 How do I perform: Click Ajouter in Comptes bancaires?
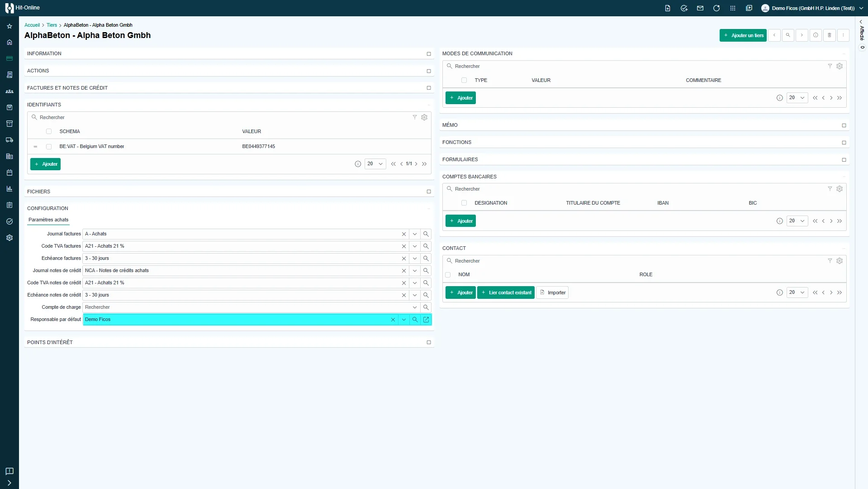pyautogui.click(x=460, y=221)
